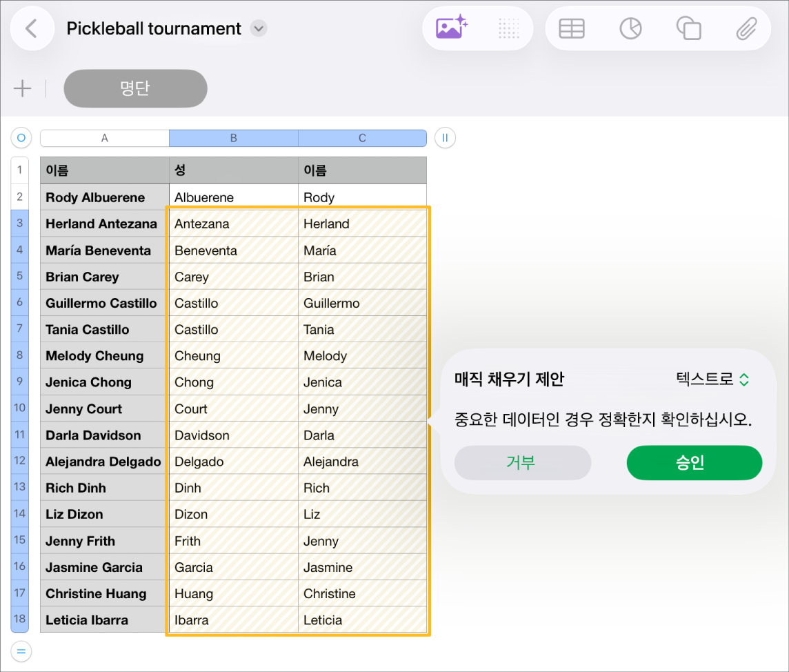Select column C header
This screenshot has width=789, height=672.
pos(362,138)
